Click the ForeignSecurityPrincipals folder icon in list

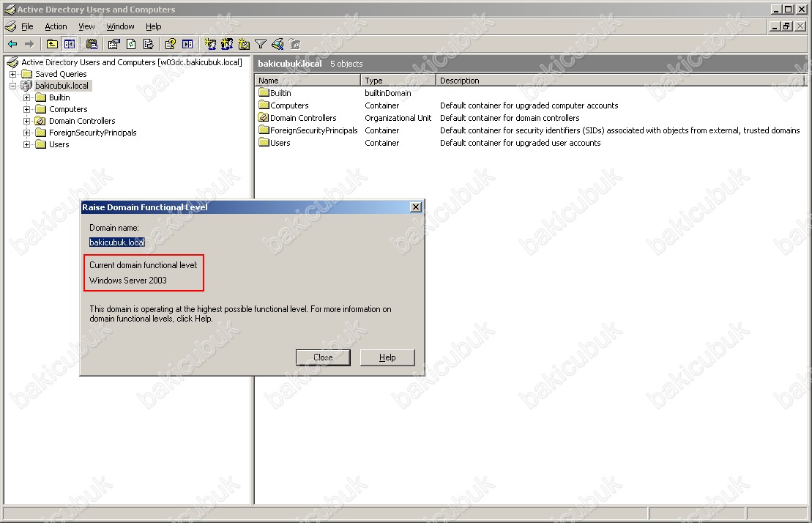coord(264,130)
